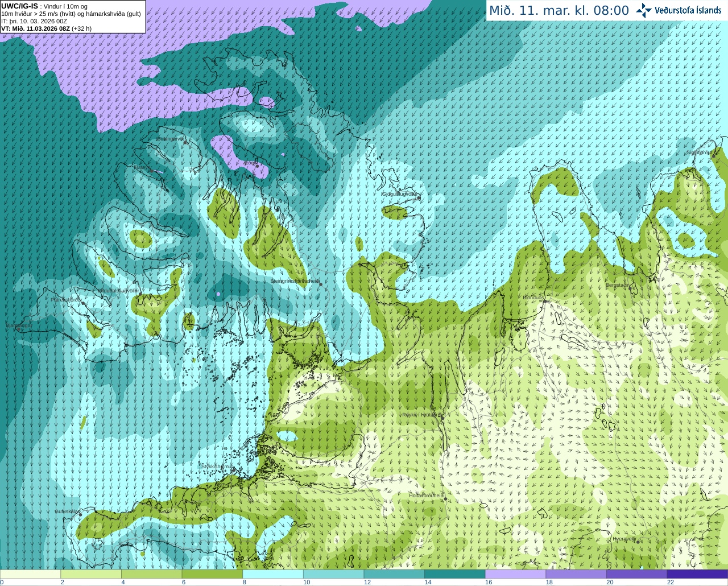Click the UWC/IG-IS model title

[x=20, y=6]
